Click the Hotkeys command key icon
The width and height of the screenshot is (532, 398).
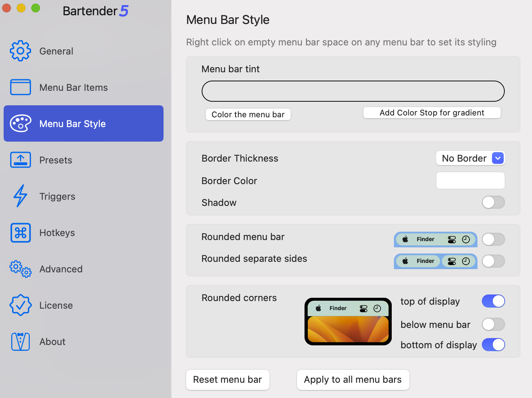click(x=20, y=232)
